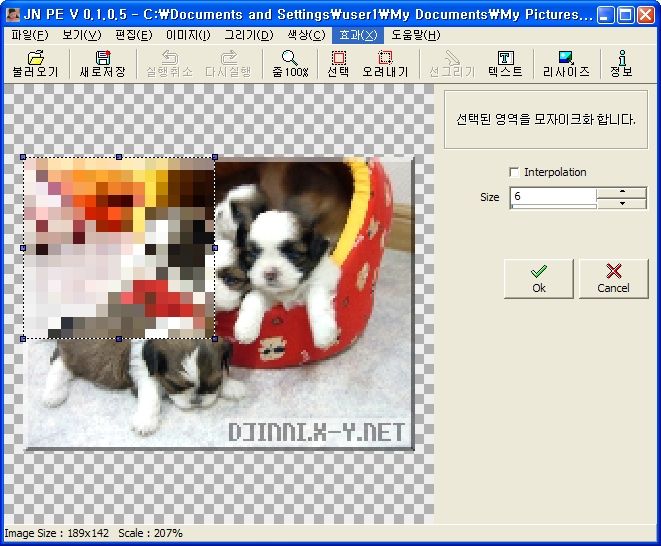
Task: Click the 'Scale : 207%' status text
Action: 150,533
